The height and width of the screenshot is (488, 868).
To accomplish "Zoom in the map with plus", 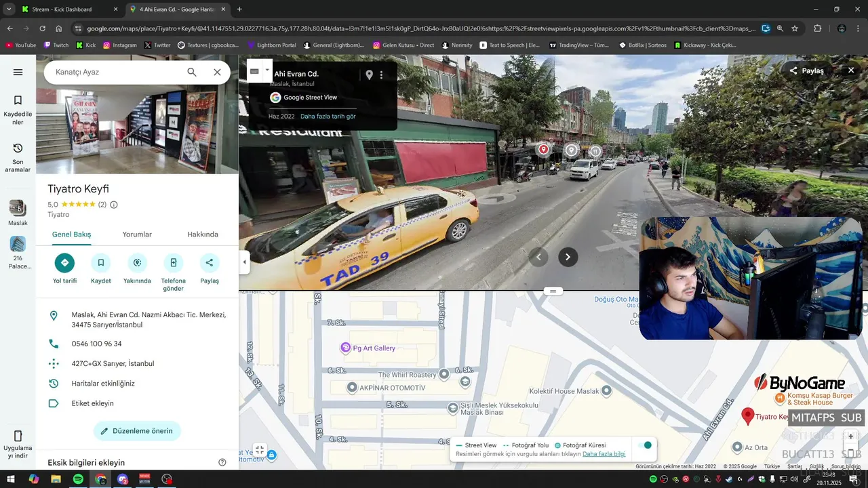I will tap(851, 436).
